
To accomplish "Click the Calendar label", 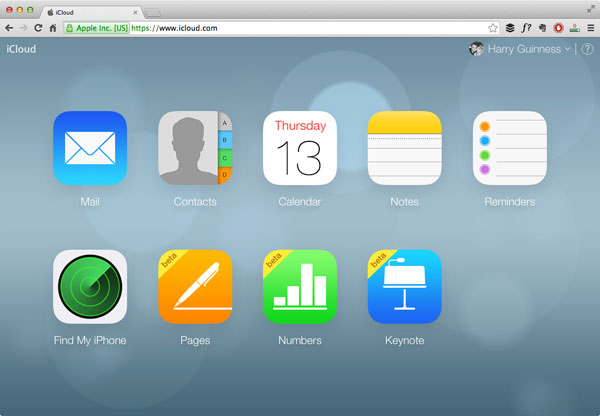I will click(x=300, y=202).
